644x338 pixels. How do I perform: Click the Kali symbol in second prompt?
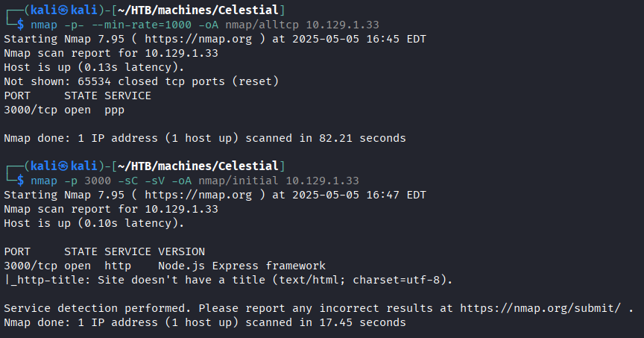coord(63,166)
